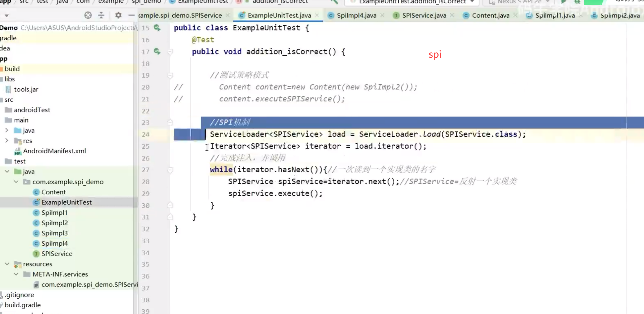The image size is (644, 314).
Task: Expand the java folder under main
Action: [7, 130]
